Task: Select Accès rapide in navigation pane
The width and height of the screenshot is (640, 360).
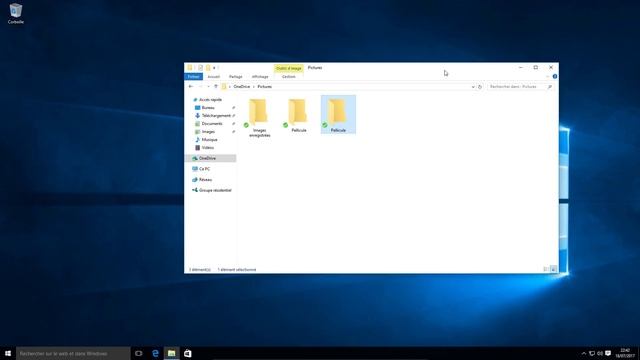Action: (x=210, y=100)
